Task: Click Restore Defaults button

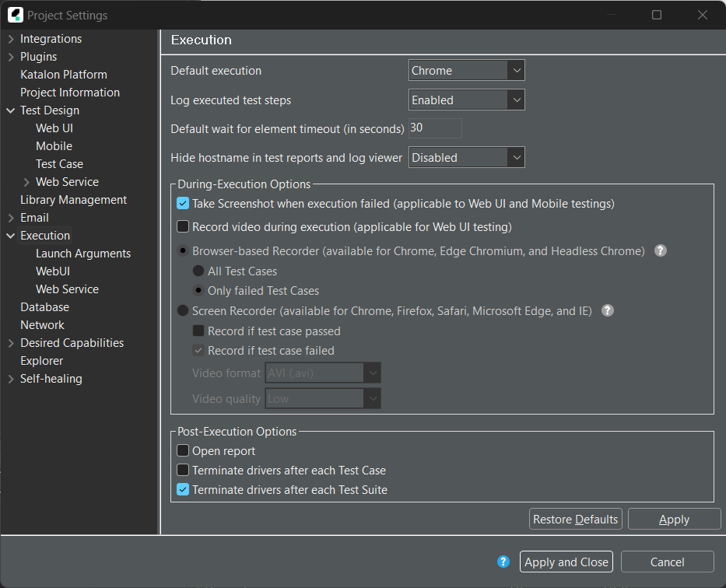Action: [576, 519]
